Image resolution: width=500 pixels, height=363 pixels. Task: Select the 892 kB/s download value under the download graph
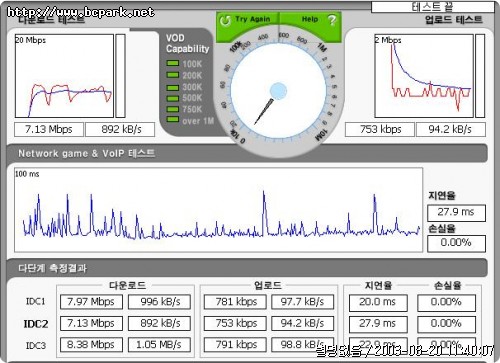pos(120,129)
